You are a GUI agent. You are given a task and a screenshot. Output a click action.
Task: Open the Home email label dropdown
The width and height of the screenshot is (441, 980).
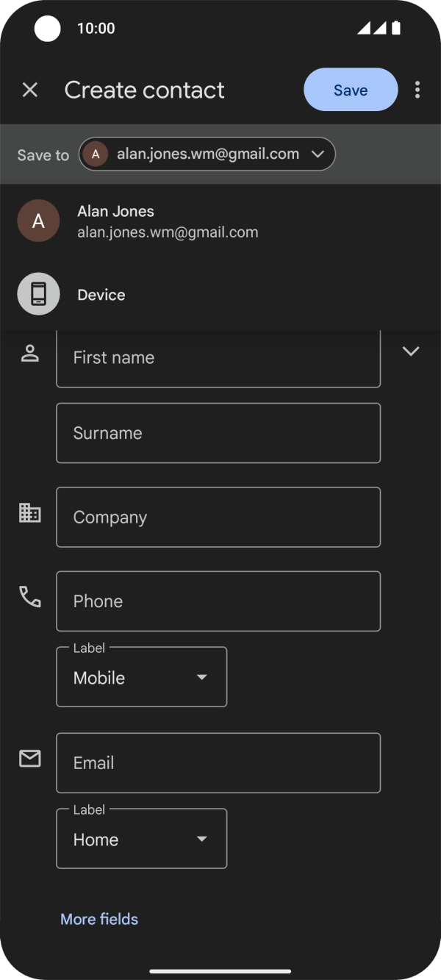141,839
